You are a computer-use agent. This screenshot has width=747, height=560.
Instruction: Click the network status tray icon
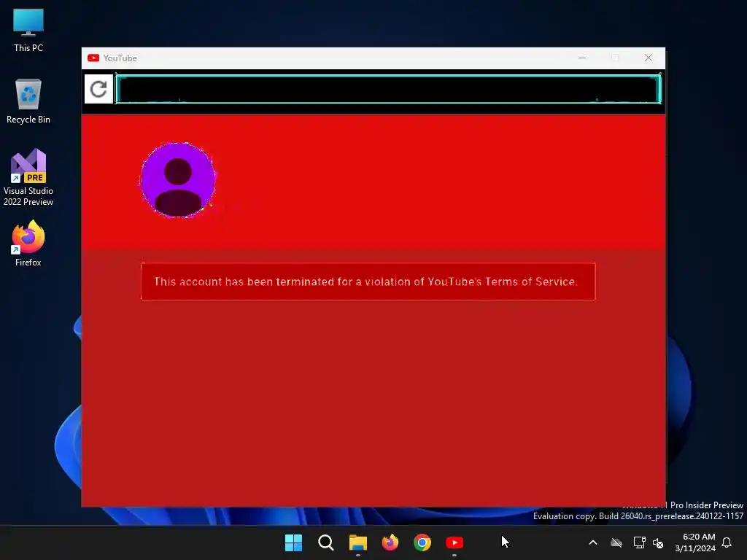click(x=639, y=542)
